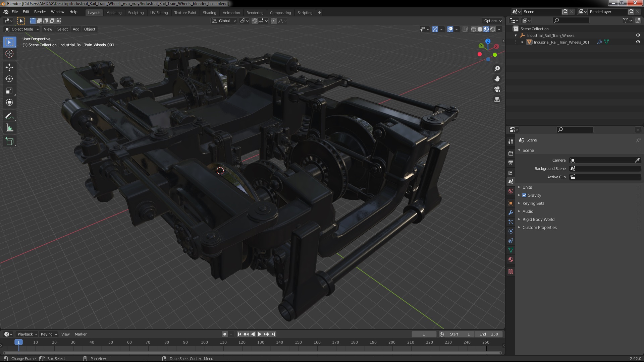The image size is (644, 362).
Task: Select the Cursor tool
Action: click(x=9, y=54)
